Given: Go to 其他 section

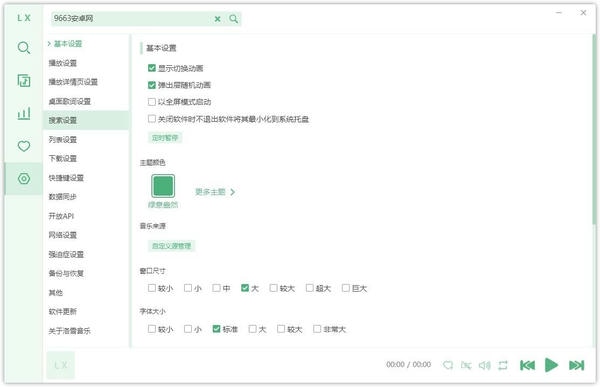Looking at the screenshot, I should pos(55,292).
